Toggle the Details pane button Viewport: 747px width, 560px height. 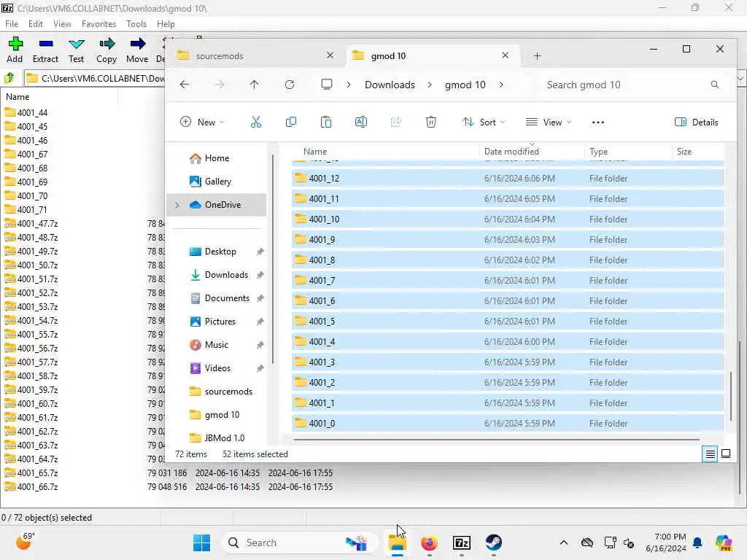697,122
